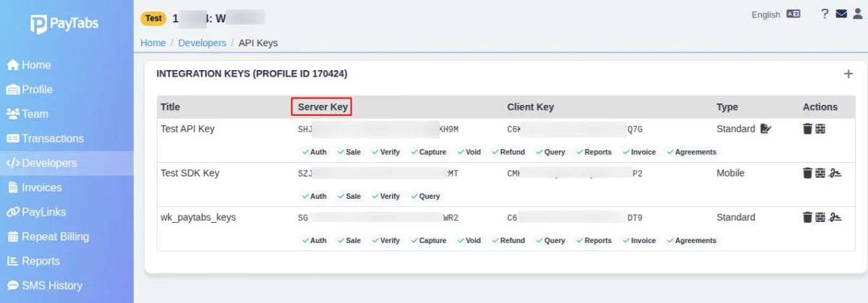Click Query permission on Test SDK Key
868x303 pixels.
point(425,196)
